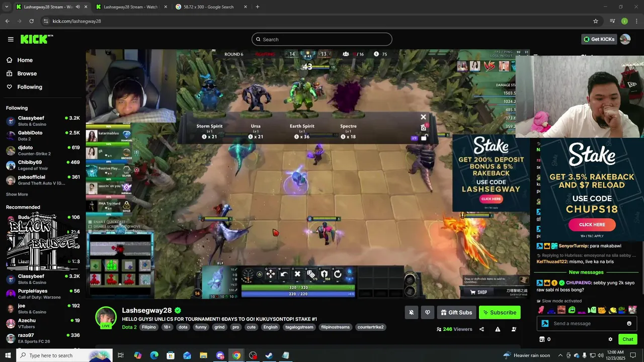
Task: Click the Dota 2 category link
Action: click(129, 327)
